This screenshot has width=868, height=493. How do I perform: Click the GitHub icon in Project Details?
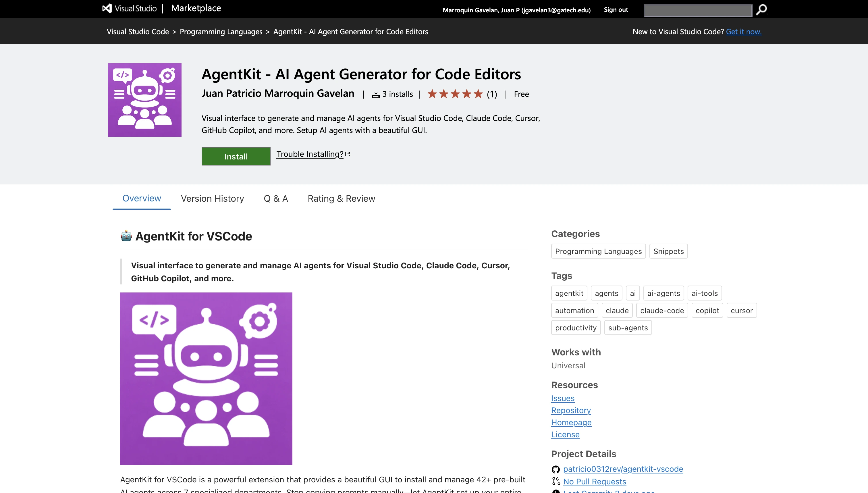(556, 469)
